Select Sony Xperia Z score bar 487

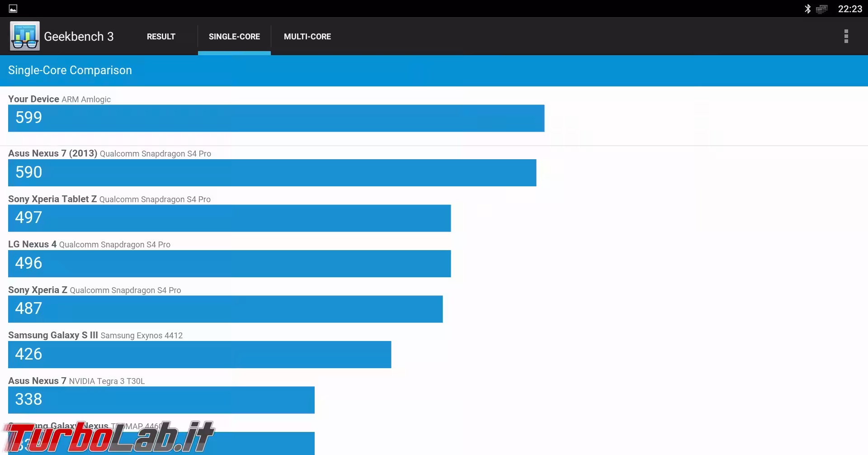click(225, 309)
